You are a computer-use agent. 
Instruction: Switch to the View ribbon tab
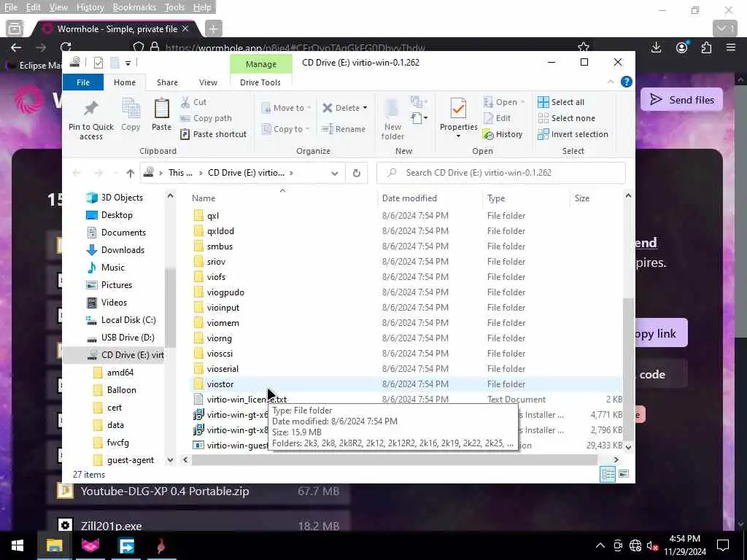pos(208,82)
